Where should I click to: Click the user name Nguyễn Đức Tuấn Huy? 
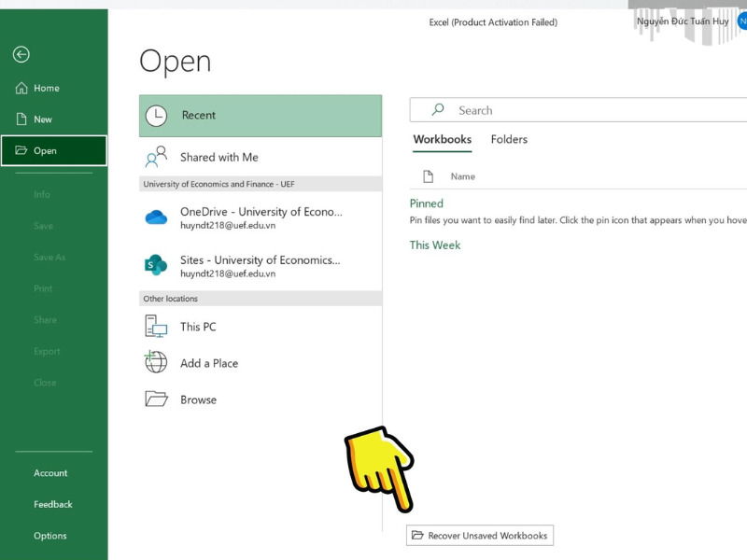(683, 21)
